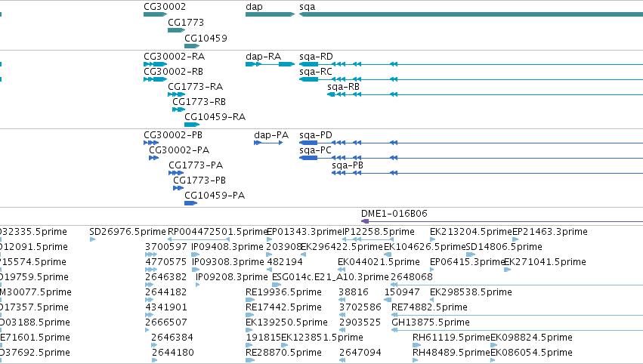The image size is (643, 364).
Task: Click EST EP01343.3prime
Action: coord(304,232)
